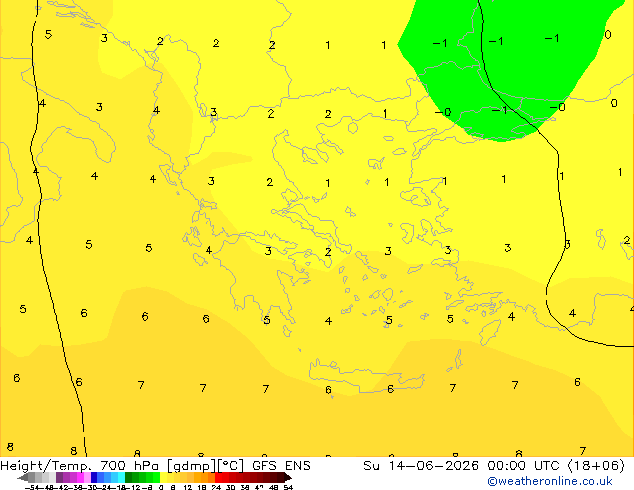Click the '-54' legend scale label
The height and width of the screenshot is (490, 634).
[32, 488]
